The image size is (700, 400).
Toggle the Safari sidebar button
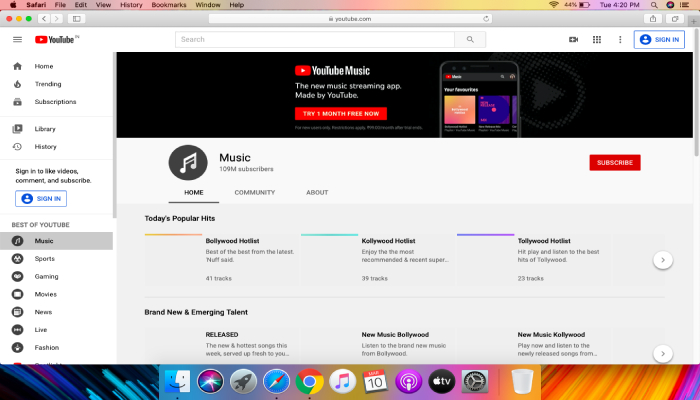pos(77,18)
